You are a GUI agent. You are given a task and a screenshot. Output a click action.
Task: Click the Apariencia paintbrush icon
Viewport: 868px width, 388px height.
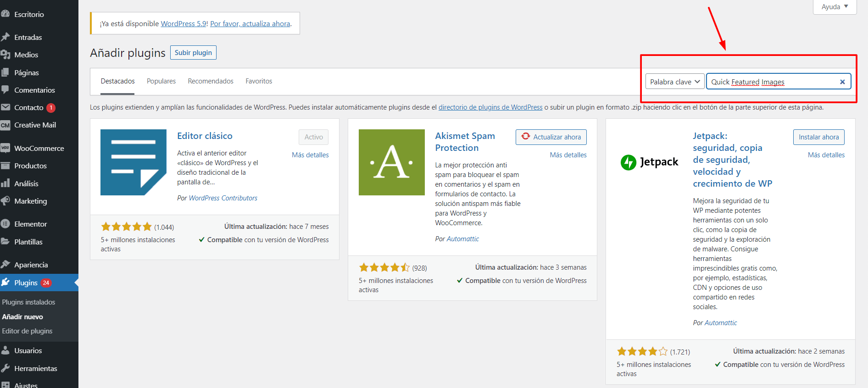6,265
